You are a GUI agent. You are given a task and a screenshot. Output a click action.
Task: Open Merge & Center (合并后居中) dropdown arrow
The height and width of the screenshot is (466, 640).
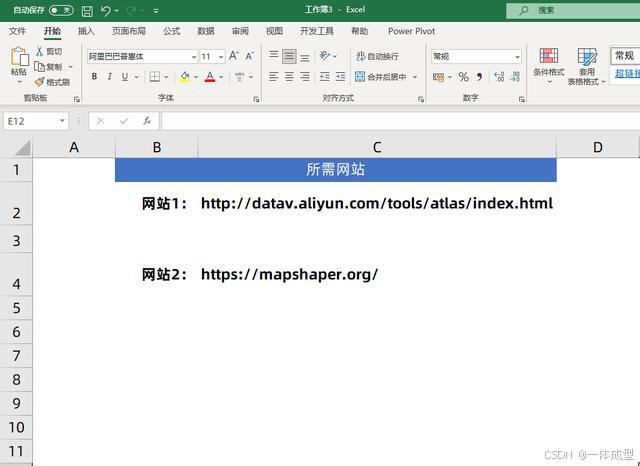click(415, 77)
